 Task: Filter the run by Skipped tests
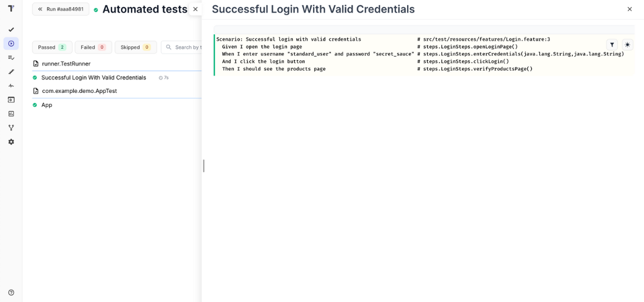(136, 48)
